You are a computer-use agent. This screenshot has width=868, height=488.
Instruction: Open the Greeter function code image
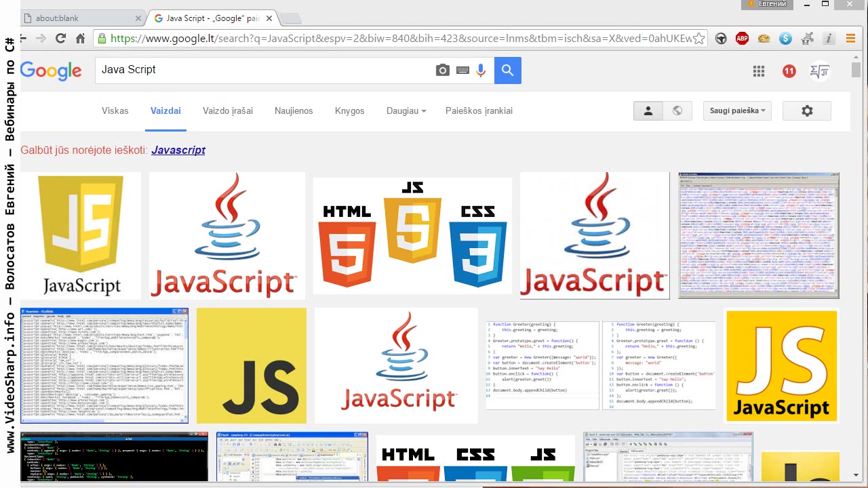[x=600, y=365]
